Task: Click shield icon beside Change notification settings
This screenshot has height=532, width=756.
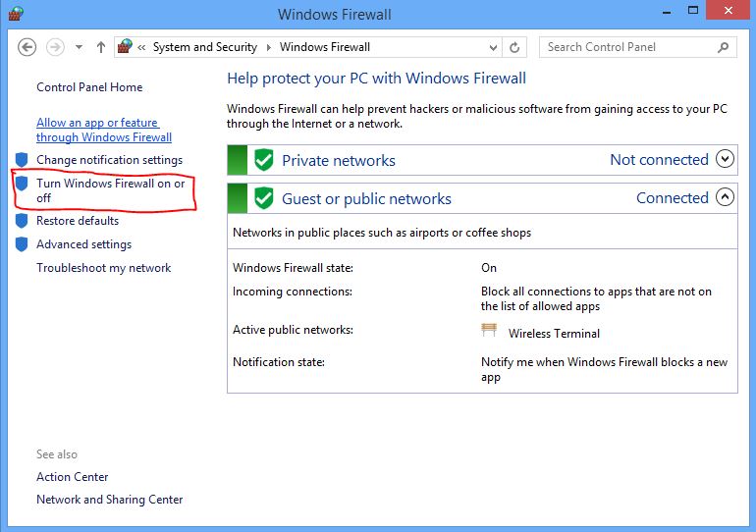Action: 22,160
